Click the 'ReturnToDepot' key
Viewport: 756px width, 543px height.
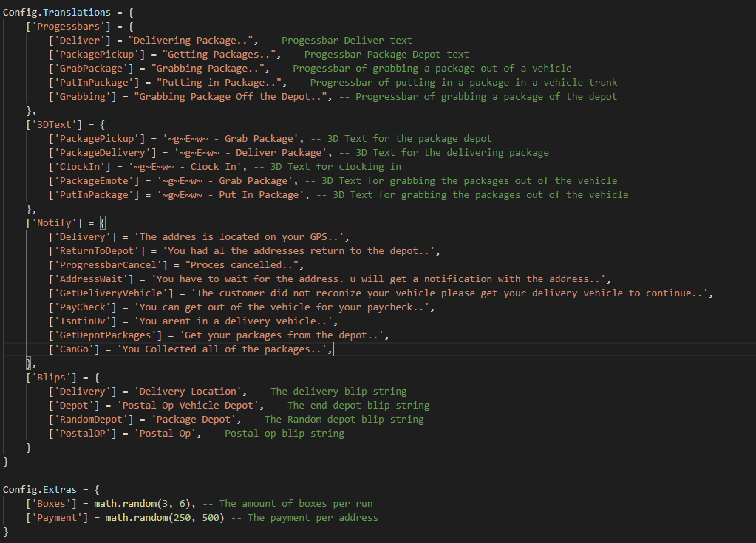point(92,251)
